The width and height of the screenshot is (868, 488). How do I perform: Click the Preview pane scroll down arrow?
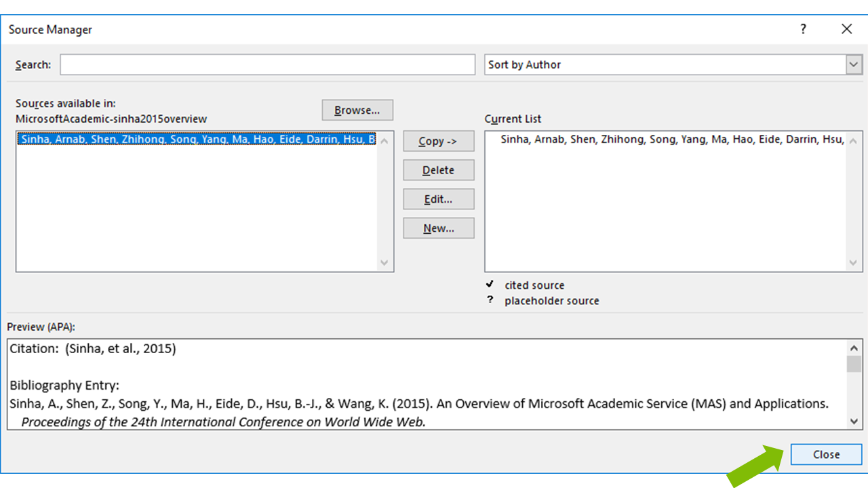pos(854,421)
